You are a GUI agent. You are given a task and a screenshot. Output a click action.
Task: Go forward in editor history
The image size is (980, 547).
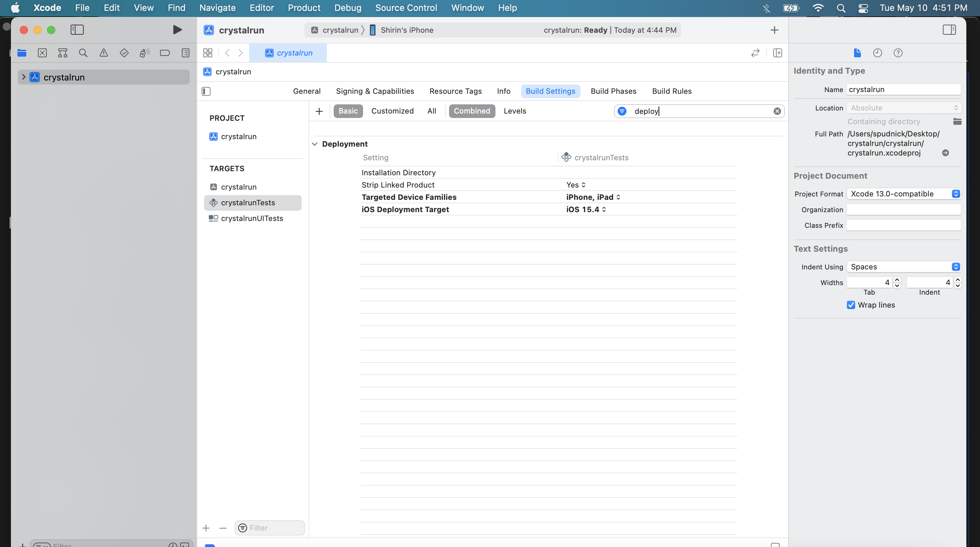tap(241, 53)
